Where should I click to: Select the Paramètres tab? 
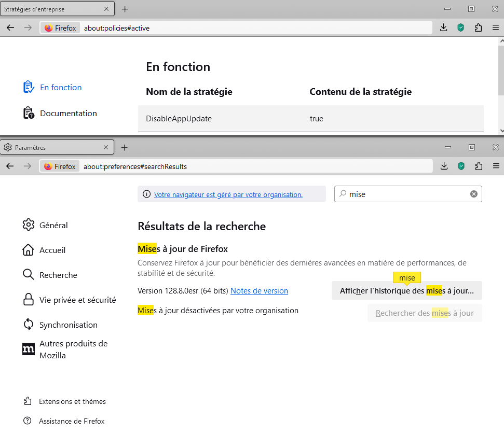point(57,147)
